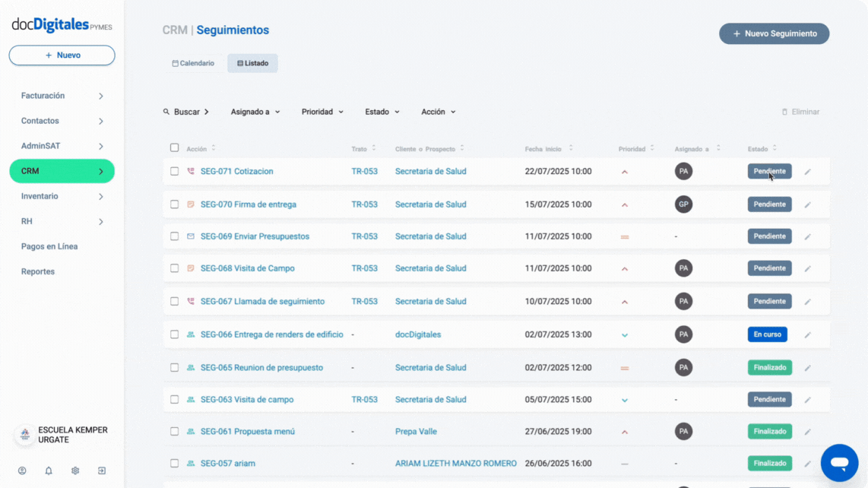Click the low priority arrow in SEG-066 row
The image size is (868, 488).
(625, 335)
